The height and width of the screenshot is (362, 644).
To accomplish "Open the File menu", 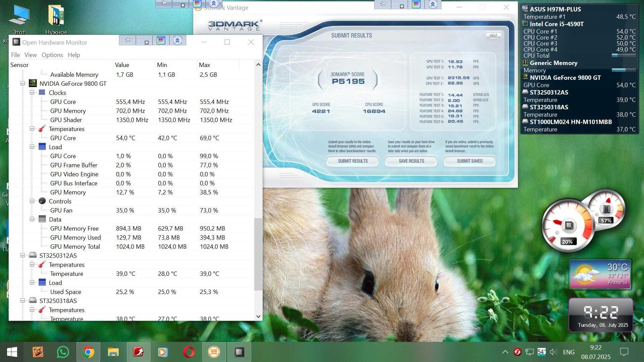I will tap(15, 55).
